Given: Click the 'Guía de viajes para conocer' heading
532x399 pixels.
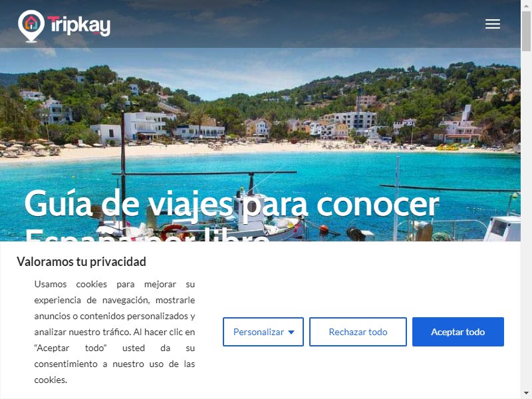Looking at the screenshot, I should pyautogui.click(x=231, y=204).
